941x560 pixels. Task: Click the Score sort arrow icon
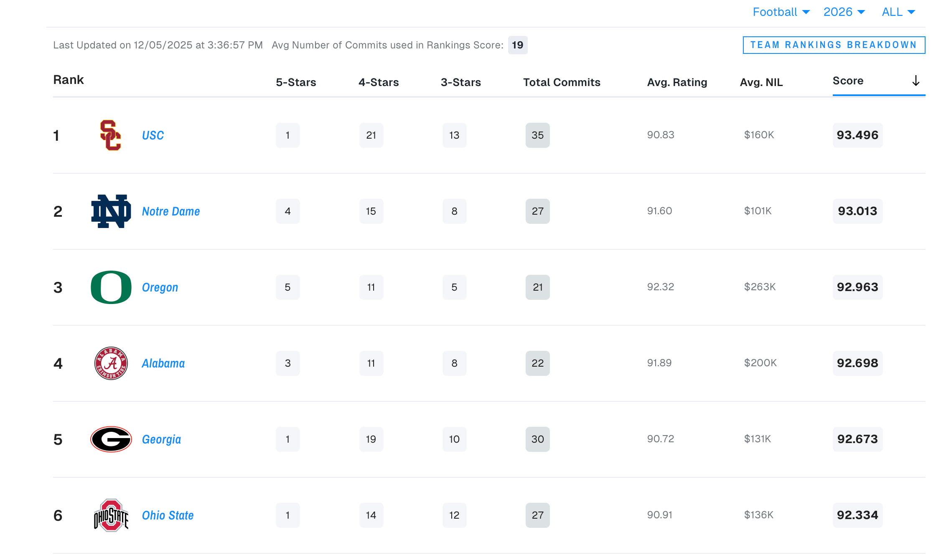[916, 81]
